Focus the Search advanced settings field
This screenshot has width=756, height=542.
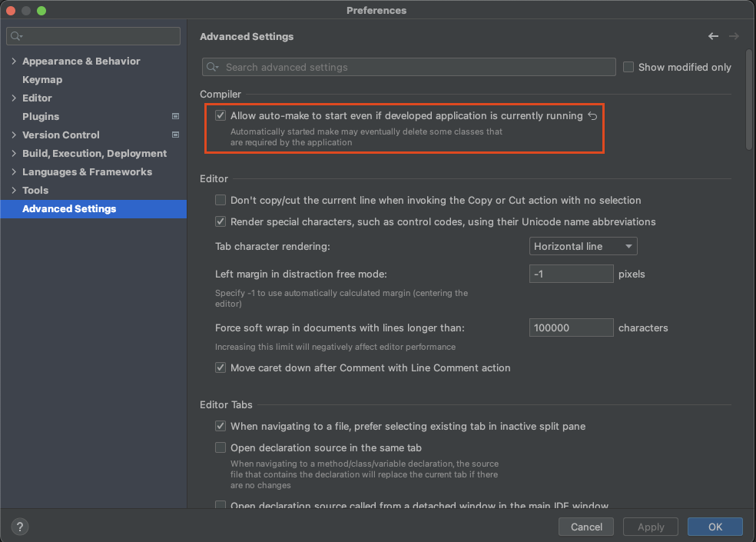tap(409, 67)
